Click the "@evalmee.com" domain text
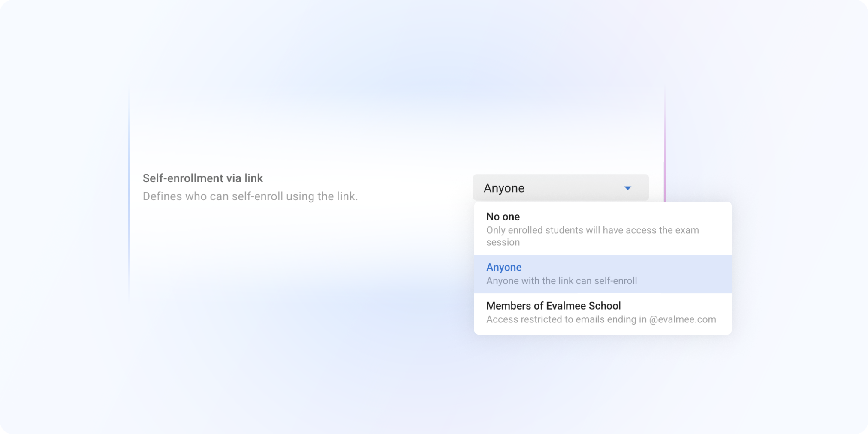The height and width of the screenshot is (434, 868). 682,319
